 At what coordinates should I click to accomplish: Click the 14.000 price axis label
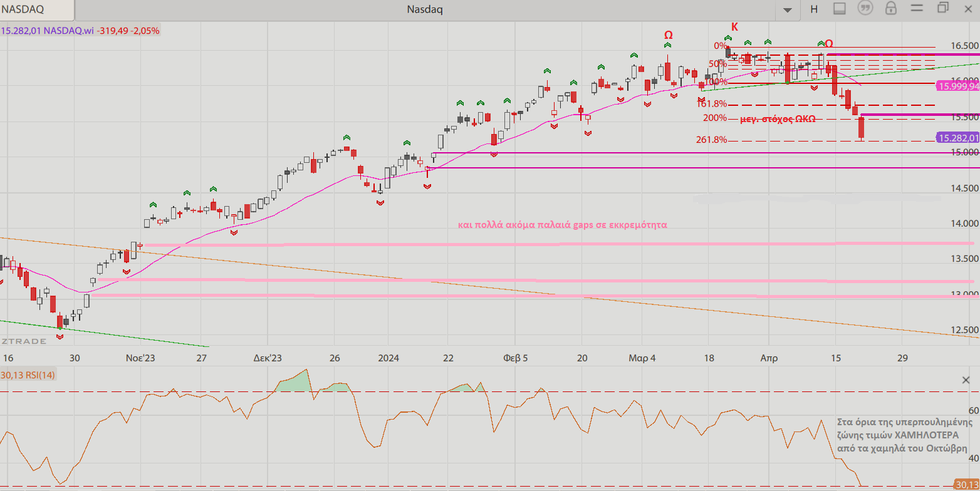pos(964,224)
